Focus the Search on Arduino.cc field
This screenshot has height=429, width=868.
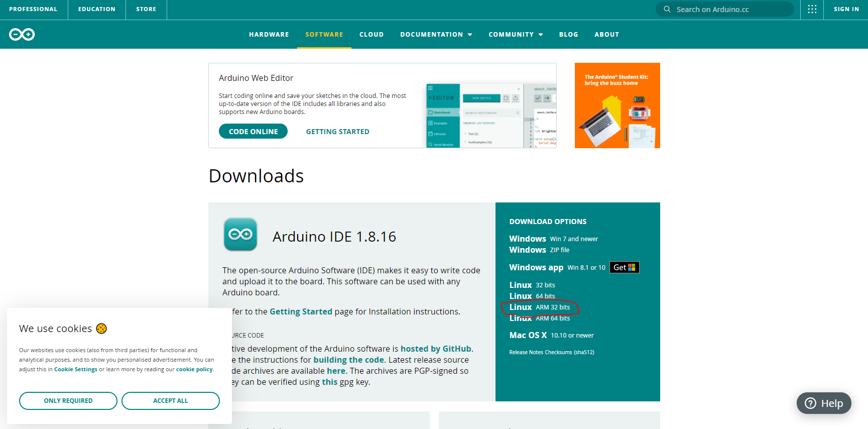(724, 9)
